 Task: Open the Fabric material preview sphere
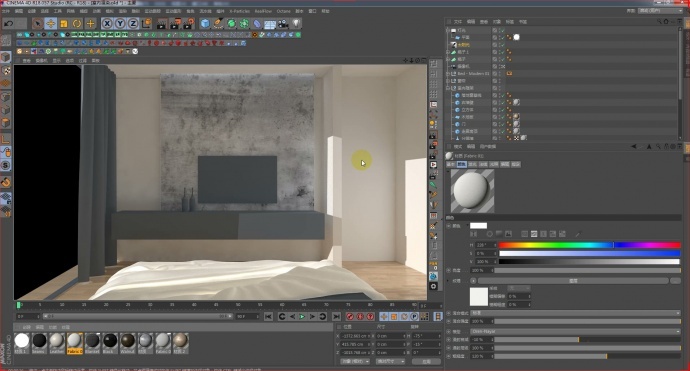coord(472,191)
